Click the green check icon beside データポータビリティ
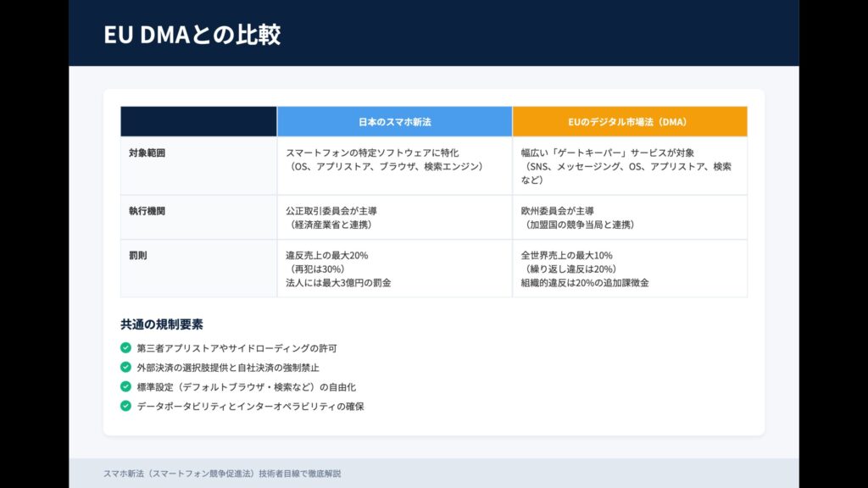 [x=125, y=406]
